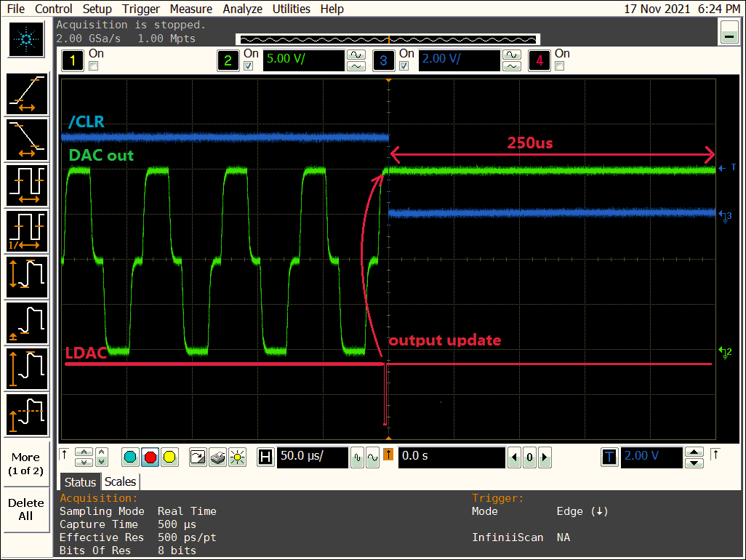Select the rise time measurement icon
746x560 pixels.
click(x=27, y=95)
